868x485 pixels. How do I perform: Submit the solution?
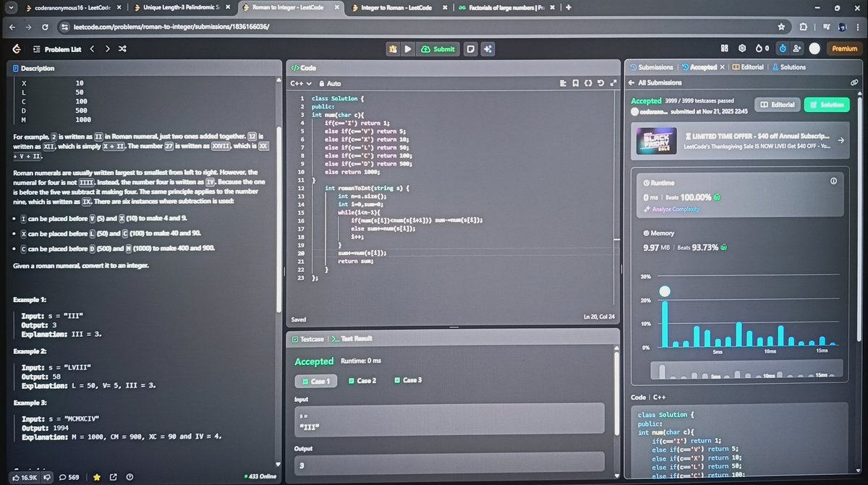click(438, 48)
